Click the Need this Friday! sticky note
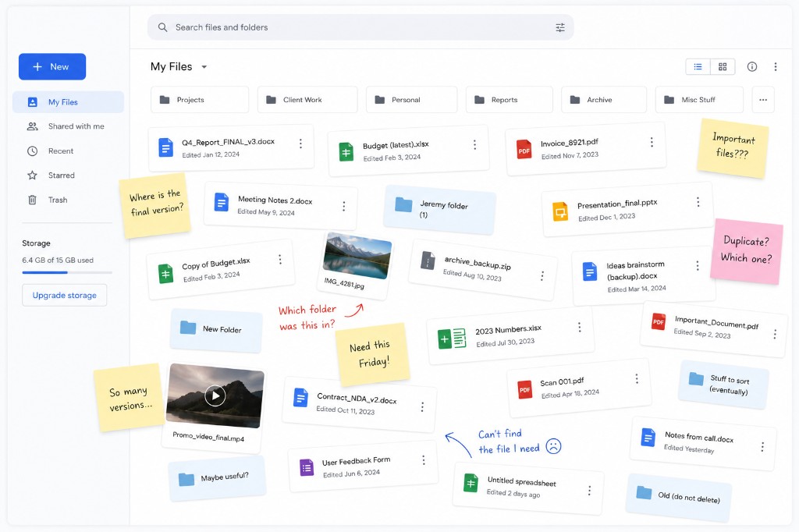This screenshot has width=799, height=532. (x=372, y=354)
